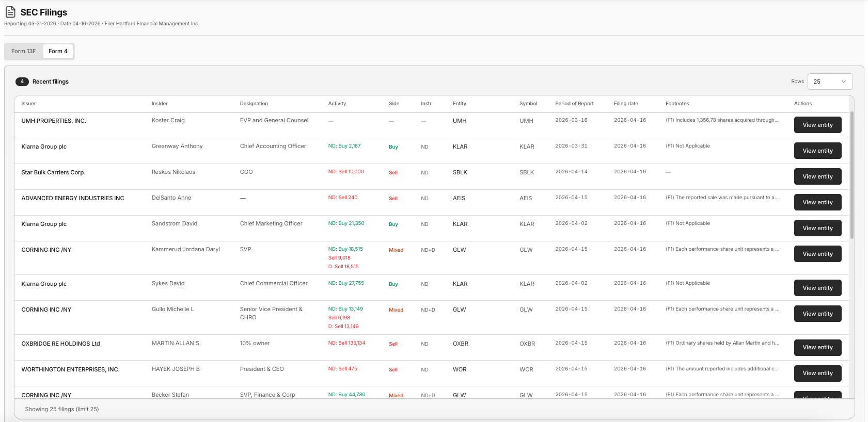Click the Insider column header
868x422 pixels.
[x=160, y=104]
